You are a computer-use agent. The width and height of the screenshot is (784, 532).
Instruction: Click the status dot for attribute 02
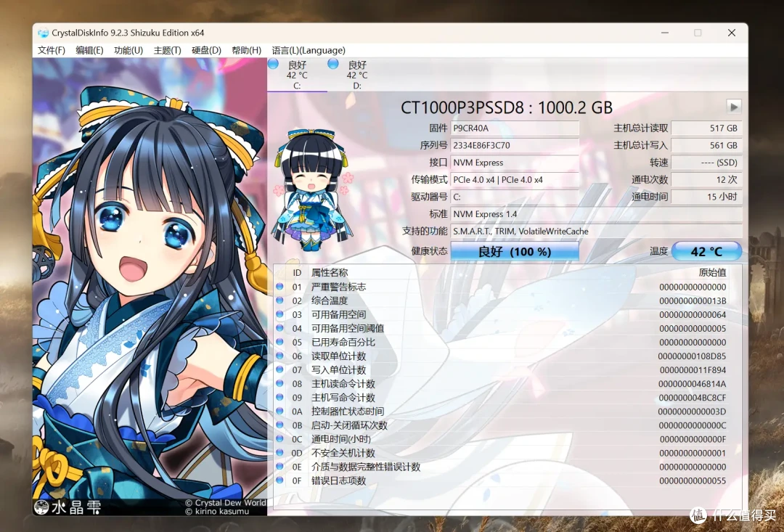click(279, 300)
